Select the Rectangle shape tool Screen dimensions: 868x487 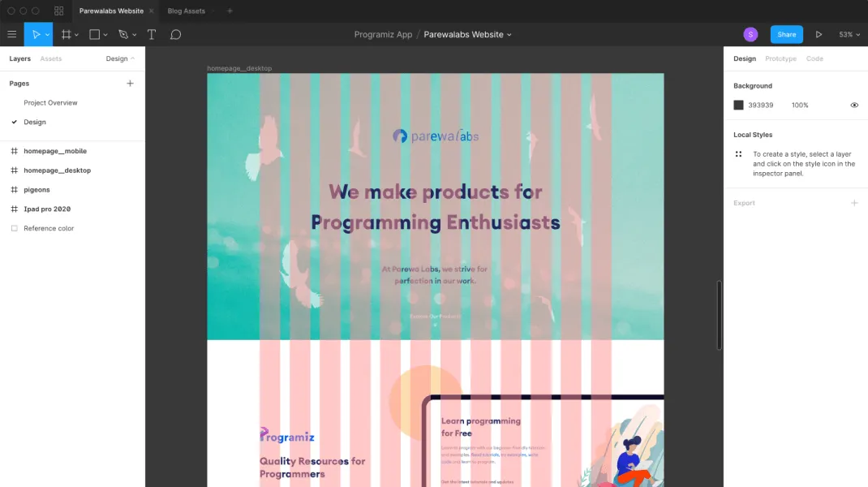pos(95,34)
